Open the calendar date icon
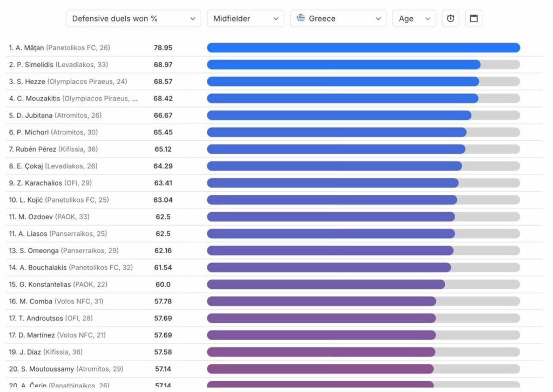This screenshot has width=553, height=392. [474, 18]
